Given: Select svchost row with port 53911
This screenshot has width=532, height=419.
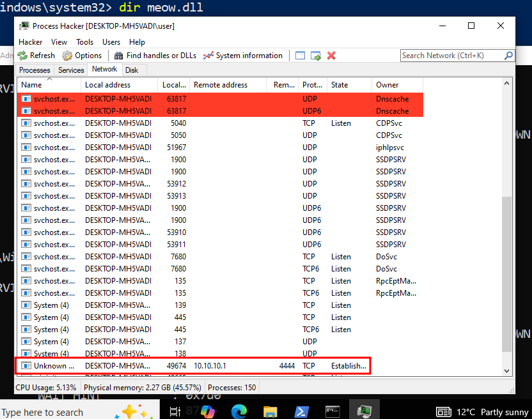Looking at the screenshot, I should coord(220,245).
